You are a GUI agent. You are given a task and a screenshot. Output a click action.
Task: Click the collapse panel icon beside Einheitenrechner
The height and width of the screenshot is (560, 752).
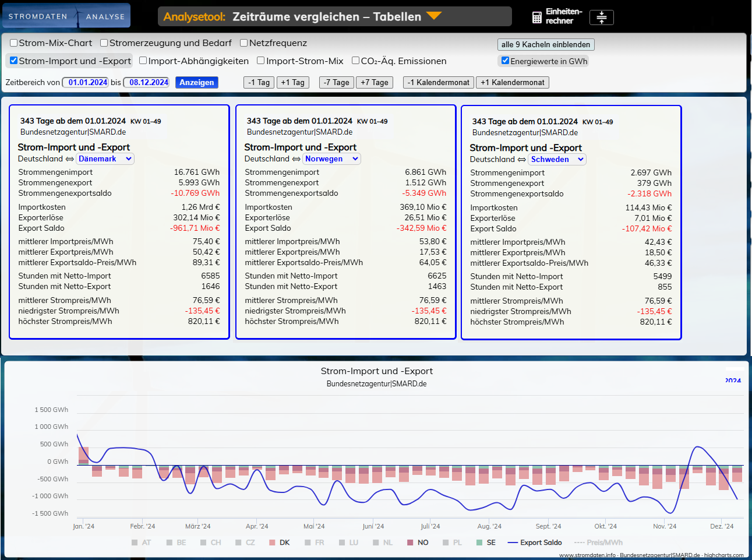pyautogui.click(x=601, y=17)
